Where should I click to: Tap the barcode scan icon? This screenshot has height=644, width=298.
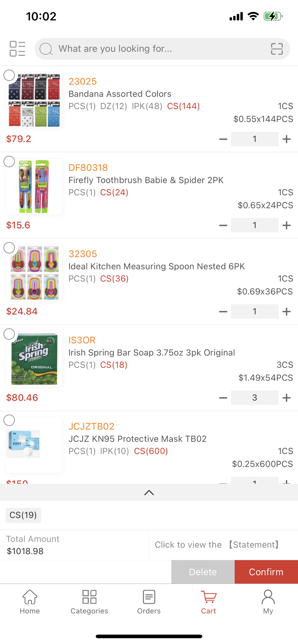click(277, 49)
